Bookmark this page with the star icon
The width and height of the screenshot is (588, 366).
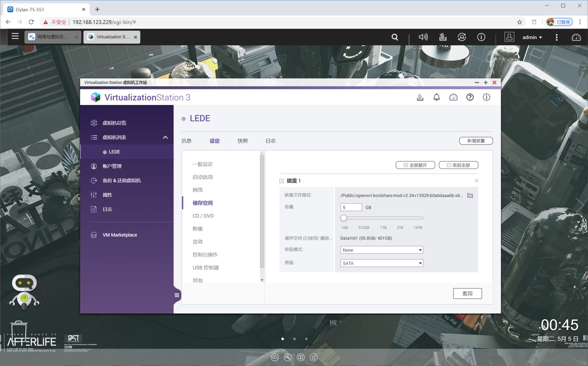tap(520, 22)
